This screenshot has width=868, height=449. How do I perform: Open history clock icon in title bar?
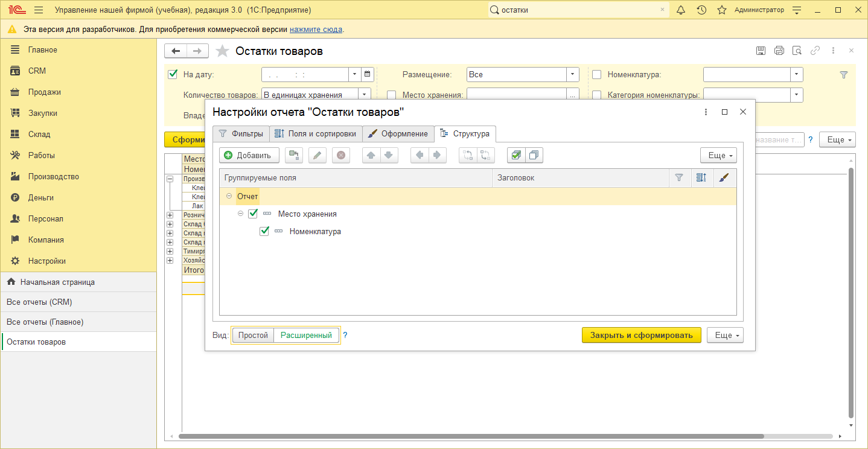(701, 10)
